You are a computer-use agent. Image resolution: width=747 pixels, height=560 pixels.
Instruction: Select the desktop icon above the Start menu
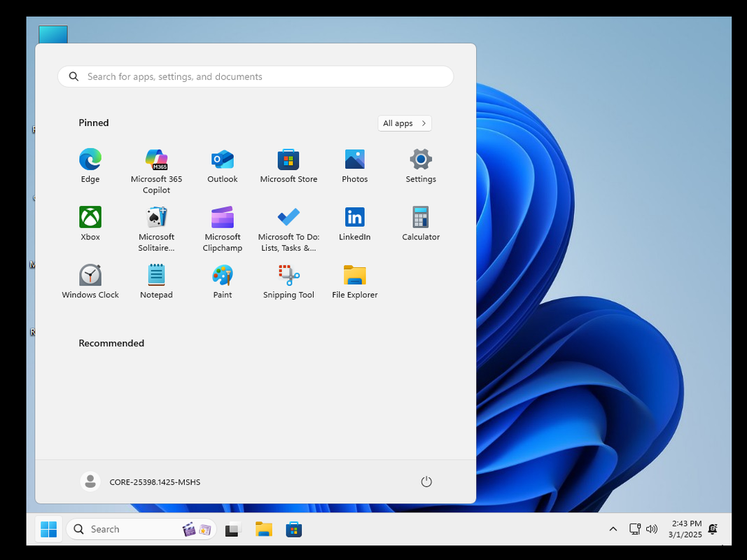click(x=53, y=34)
